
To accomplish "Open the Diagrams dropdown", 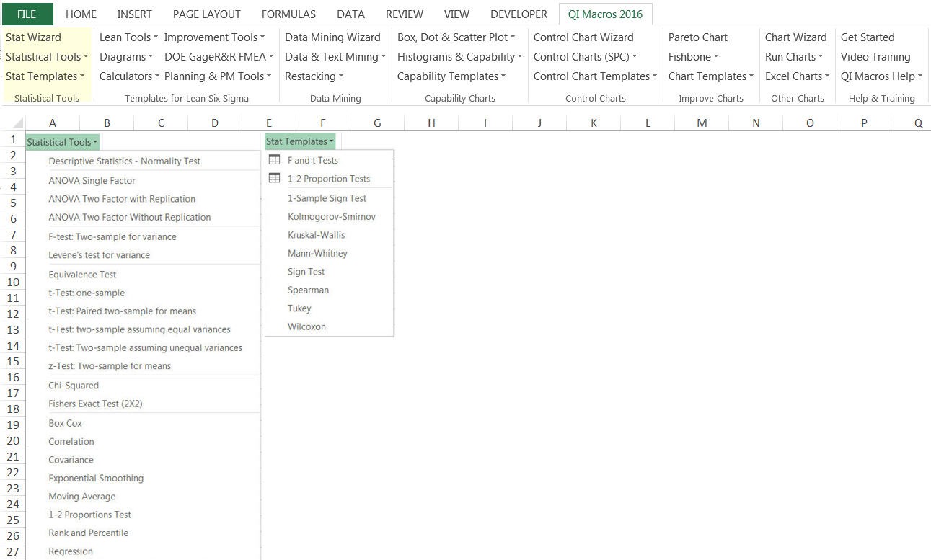I will click(126, 56).
